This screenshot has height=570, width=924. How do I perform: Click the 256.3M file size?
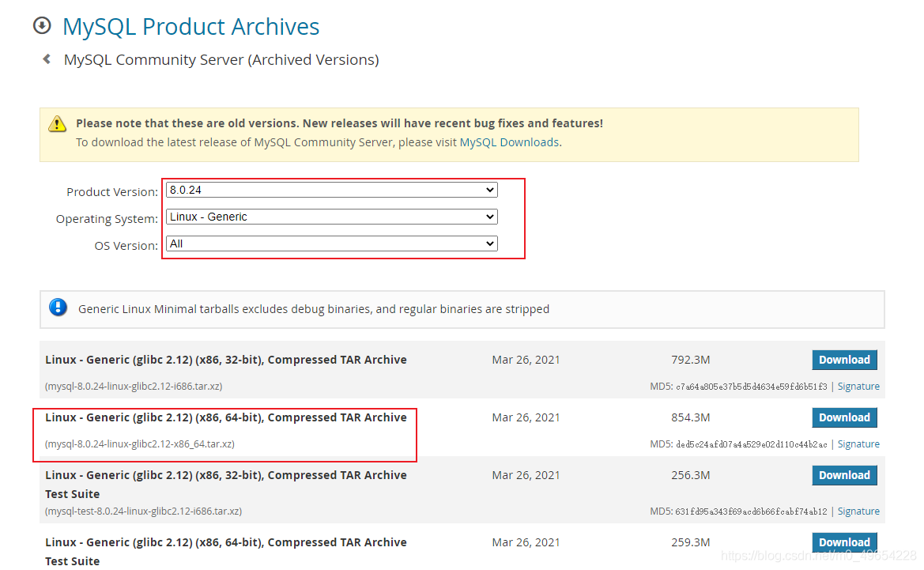(x=691, y=475)
